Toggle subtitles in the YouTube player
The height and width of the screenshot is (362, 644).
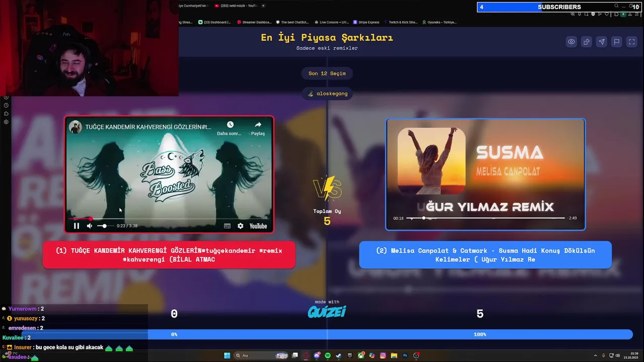(227, 226)
